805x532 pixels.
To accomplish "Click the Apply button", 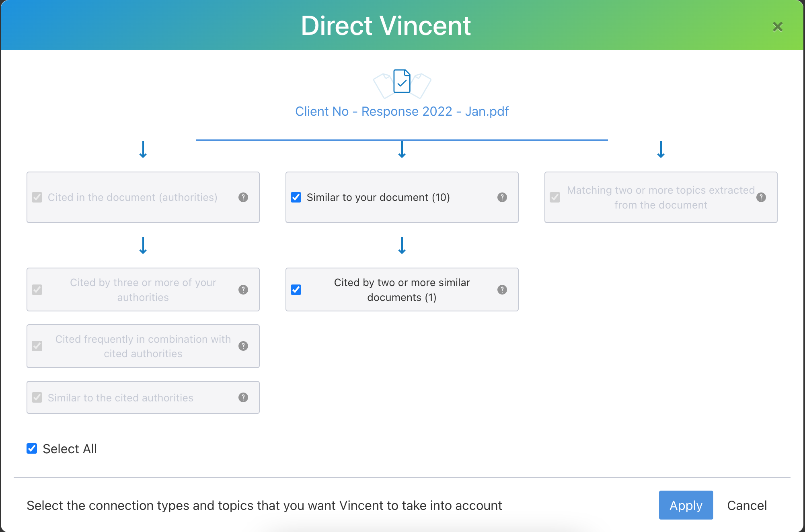I will [x=686, y=505].
